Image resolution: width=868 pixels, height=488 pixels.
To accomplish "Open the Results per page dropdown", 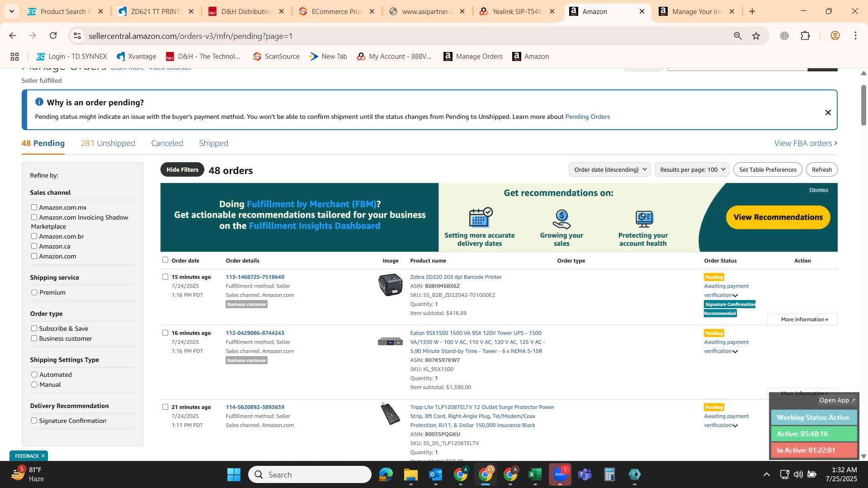I will coord(692,169).
